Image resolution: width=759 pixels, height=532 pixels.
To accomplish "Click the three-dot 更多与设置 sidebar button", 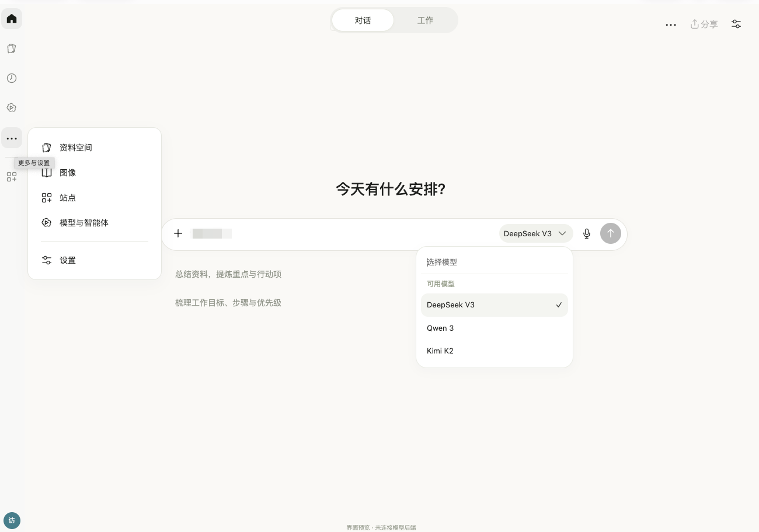I will coord(12,138).
